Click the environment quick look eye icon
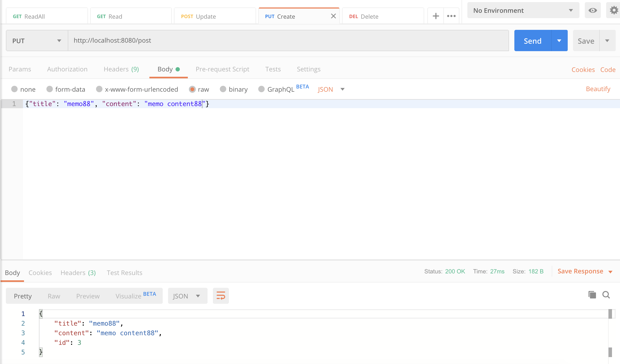The width and height of the screenshot is (620, 364). click(593, 10)
